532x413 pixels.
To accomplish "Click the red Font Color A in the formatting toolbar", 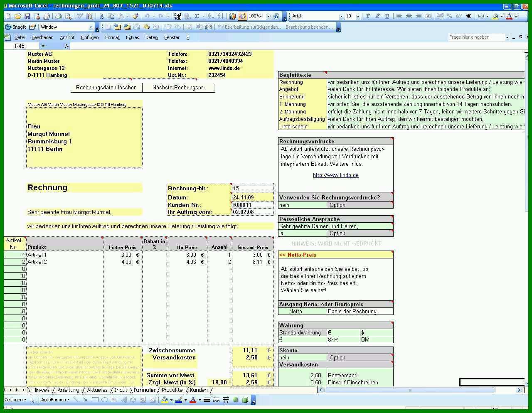I will [509, 16].
